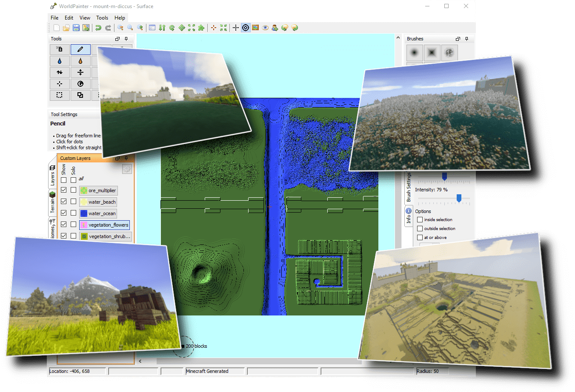
Task: Click the rectangular selection tool
Action: [60, 95]
